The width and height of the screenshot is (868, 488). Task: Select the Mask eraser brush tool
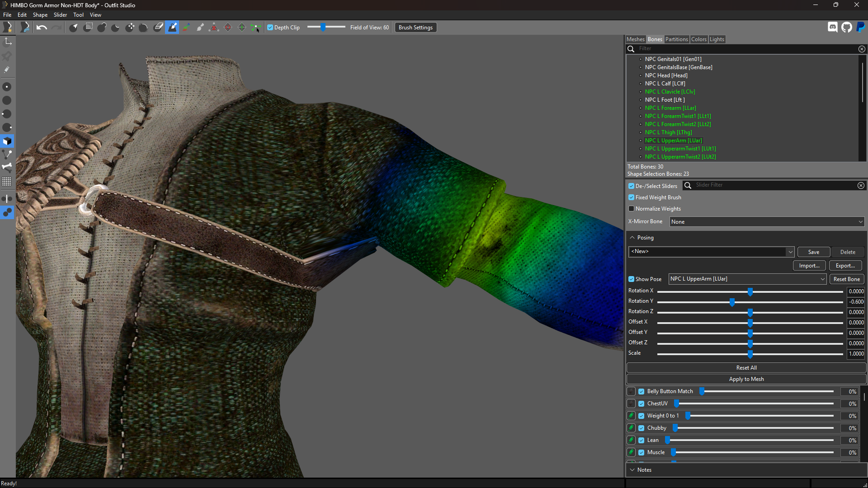pyautogui.click(x=158, y=28)
